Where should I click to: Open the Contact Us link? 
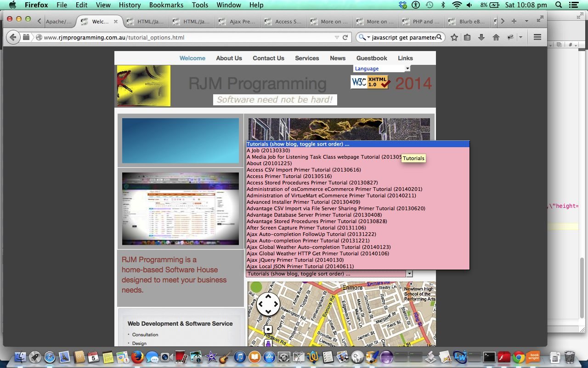(268, 58)
